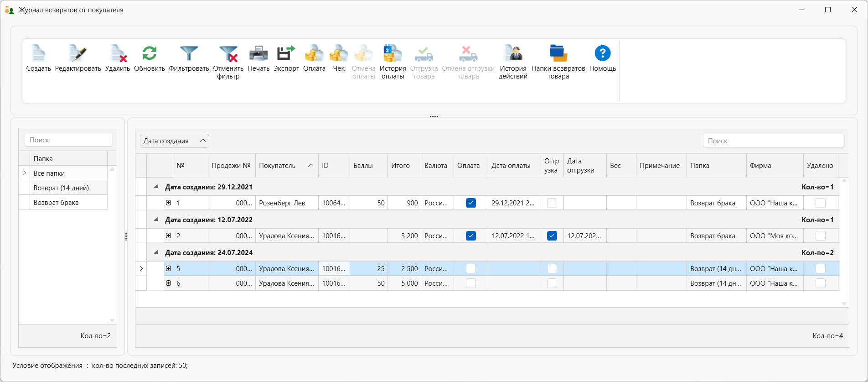868x382 pixels.
Task: Expand details of return row 2
Action: point(169,235)
